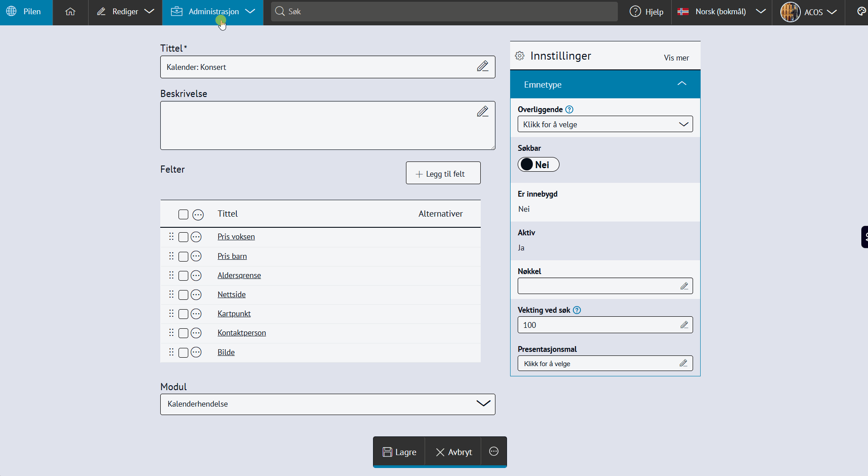Image resolution: width=868 pixels, height=476 pixels.
Task: Open more options for Pris voksen row
Action: click(196, 237)
